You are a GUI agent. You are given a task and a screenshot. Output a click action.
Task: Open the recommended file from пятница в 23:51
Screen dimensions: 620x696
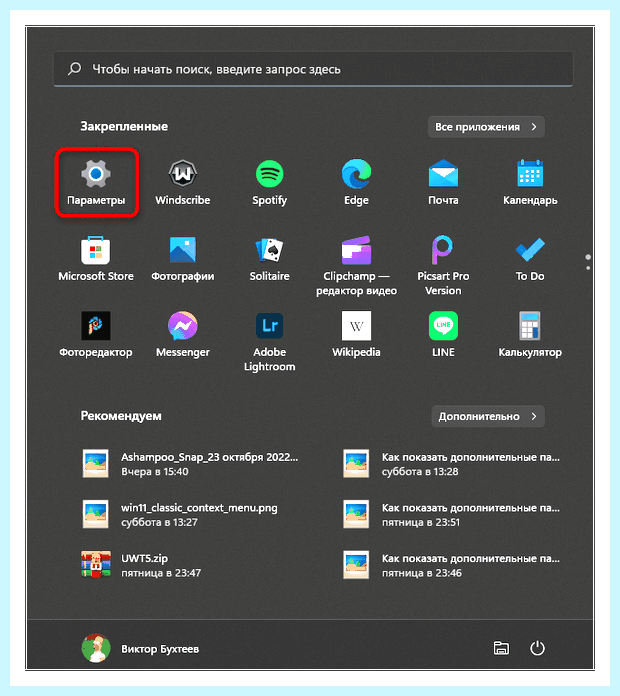[452, 514]
